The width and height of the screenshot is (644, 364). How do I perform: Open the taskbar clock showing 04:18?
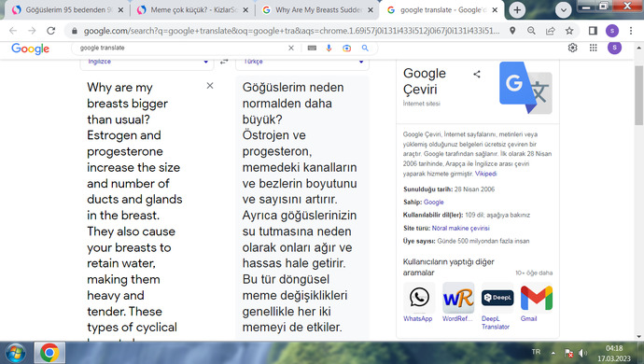click(613, 354)
